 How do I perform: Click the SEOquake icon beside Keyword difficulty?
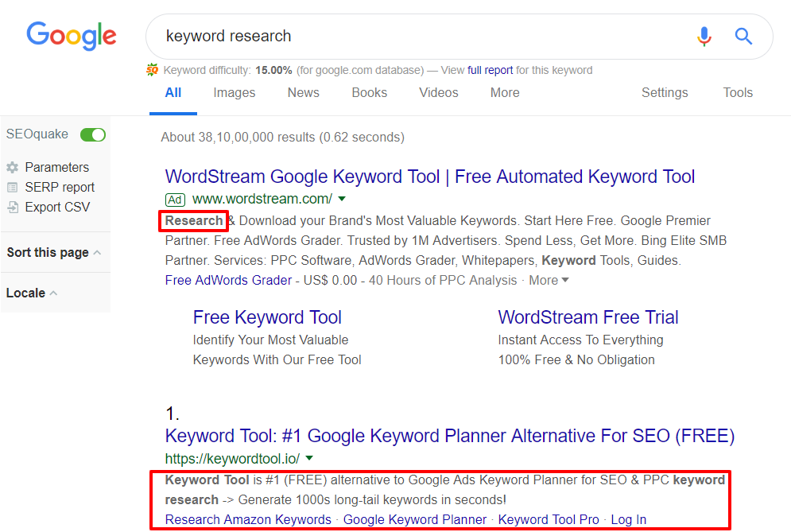coord(153,70)
